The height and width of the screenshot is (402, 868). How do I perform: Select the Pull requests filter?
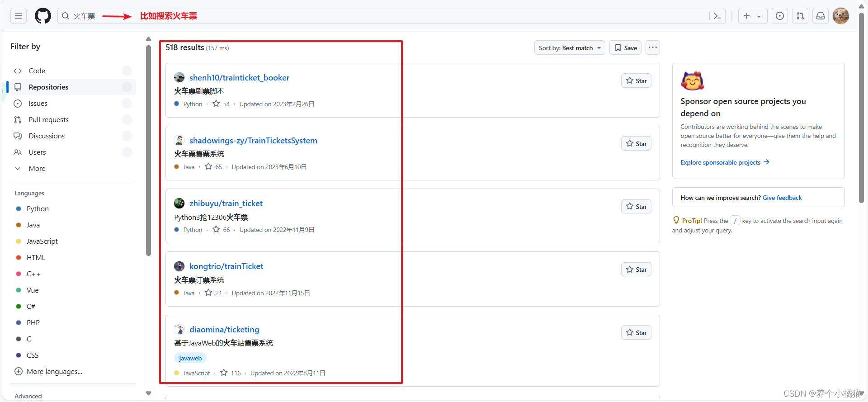pyautogui.click(x=72, y=120)
